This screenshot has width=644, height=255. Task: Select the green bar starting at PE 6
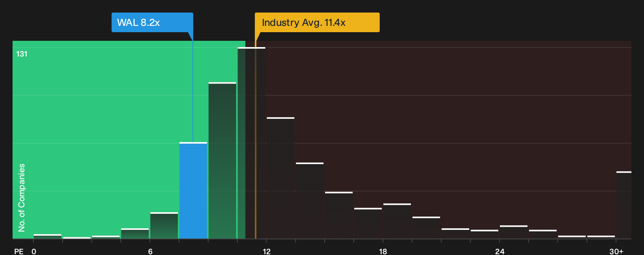coord(164,226)
